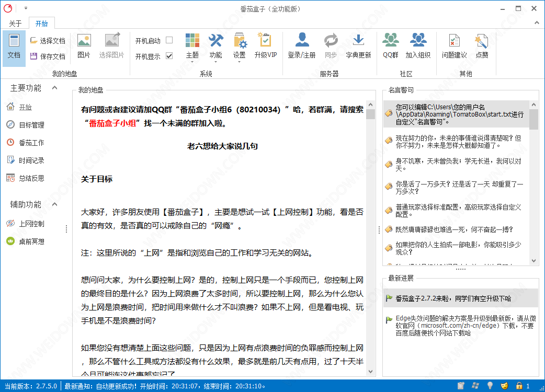Collapse the 主要功能 sidebar section
The height and width of the screenshot is (392, 545).
(x=54, y=87)
